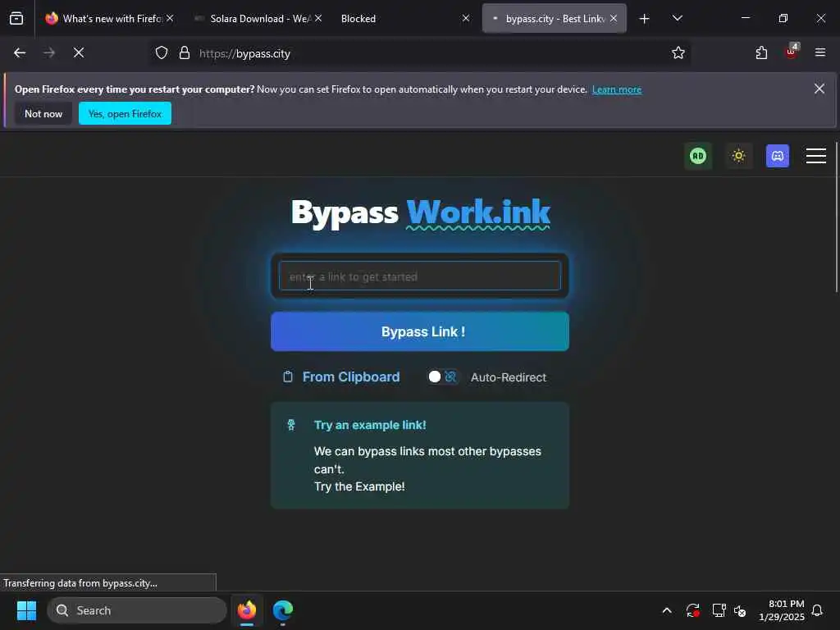The height and width of the screenshot is (630, 840).
Task: Click Firefox in the taskbar
Action: click(x=247, y=610)
